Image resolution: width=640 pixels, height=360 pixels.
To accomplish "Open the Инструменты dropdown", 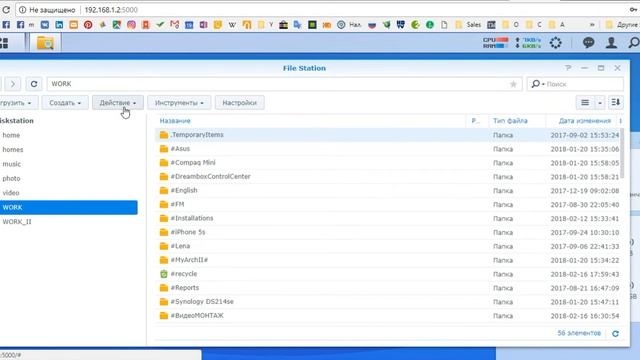I will click(179, 103).
